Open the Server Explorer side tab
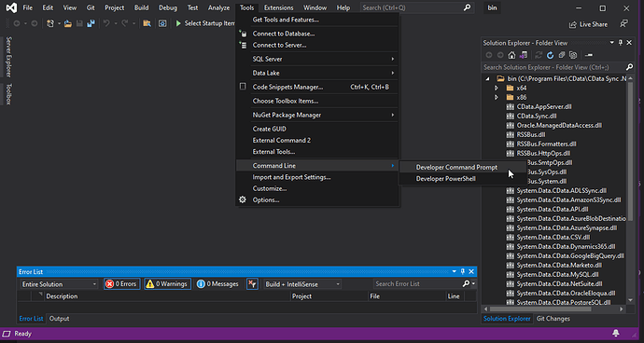The width and height of the screenshot is (644, 343). [8, 57]
